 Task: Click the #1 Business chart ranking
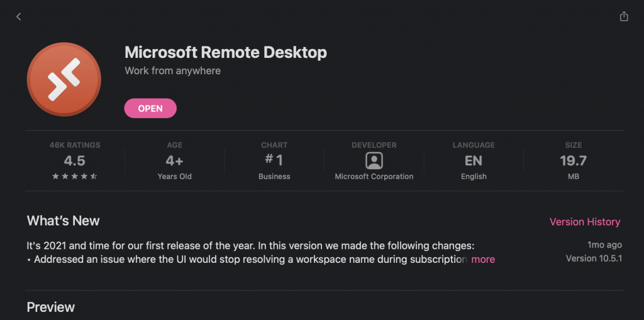274,161
